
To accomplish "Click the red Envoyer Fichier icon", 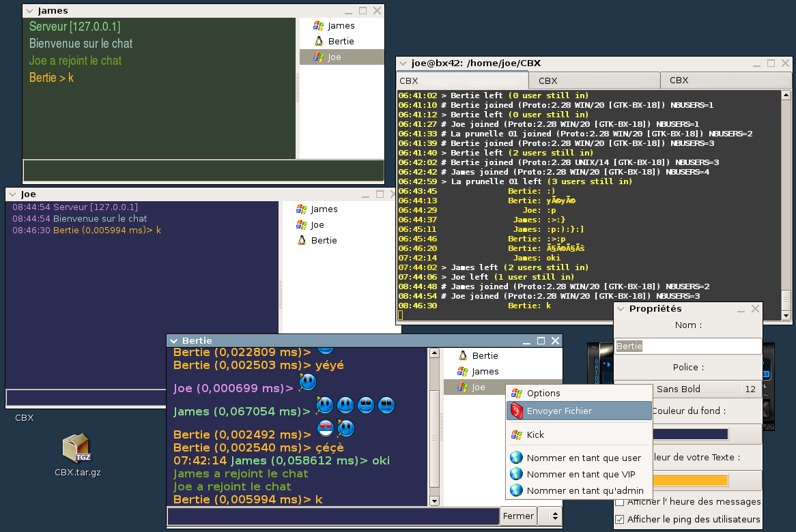I will [517, 411].
